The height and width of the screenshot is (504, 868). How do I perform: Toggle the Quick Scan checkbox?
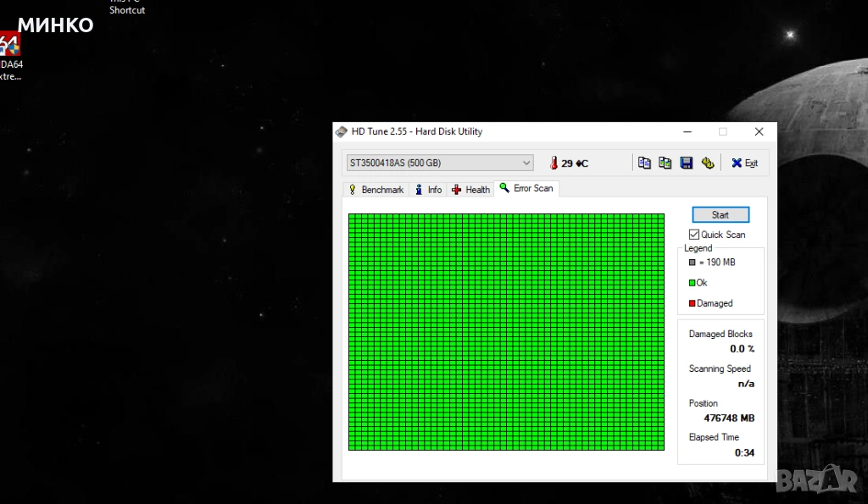(x=694, y=235)
